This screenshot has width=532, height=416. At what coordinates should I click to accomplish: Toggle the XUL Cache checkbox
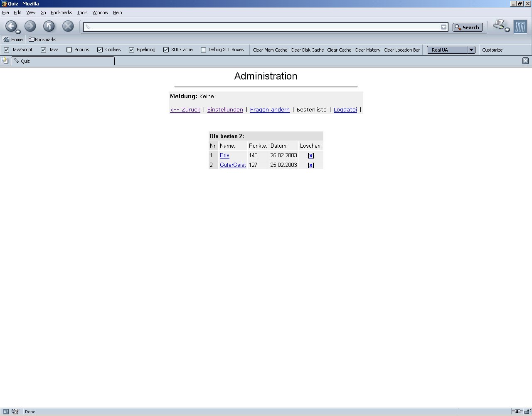point(166,50)
